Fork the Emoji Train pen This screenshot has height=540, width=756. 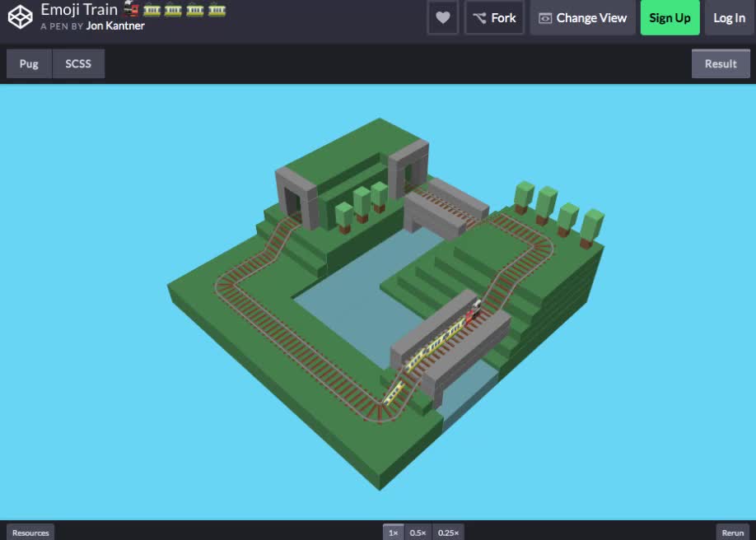pyautogui.click(x=494, y=18)
